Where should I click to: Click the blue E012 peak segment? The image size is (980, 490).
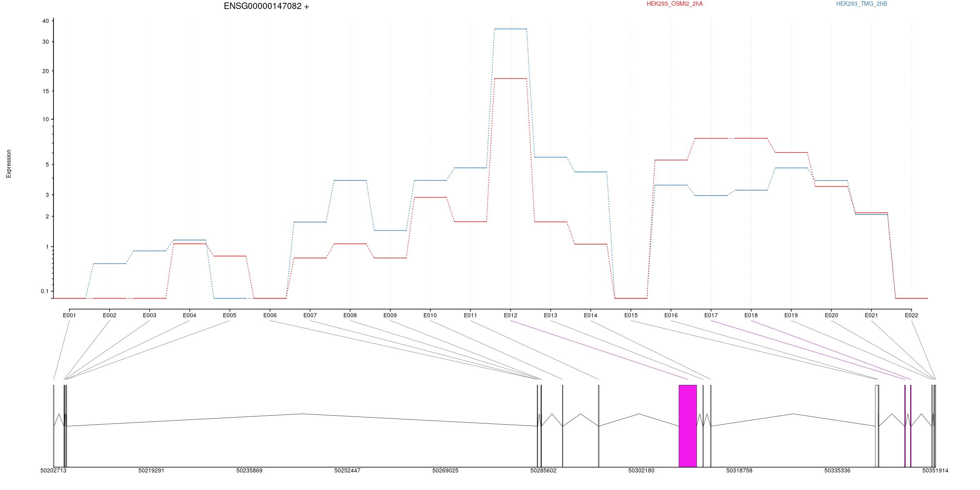[510, 29]
